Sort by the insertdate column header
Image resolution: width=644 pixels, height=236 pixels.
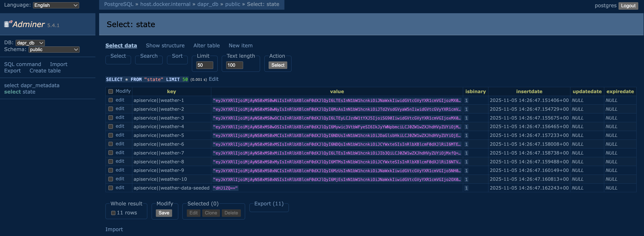click(x=529, y=91)
